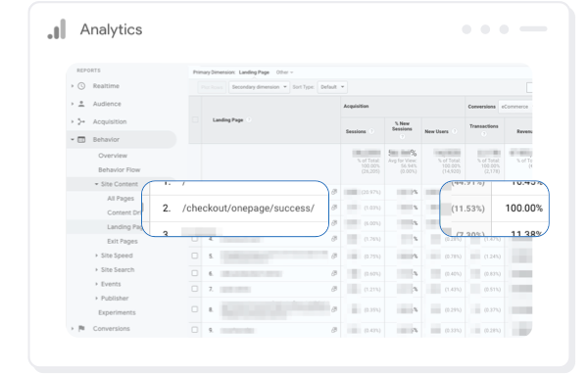
Task: Click help icon beside Landing Page header
Action: pyautogui.click(x=249, y=119)
